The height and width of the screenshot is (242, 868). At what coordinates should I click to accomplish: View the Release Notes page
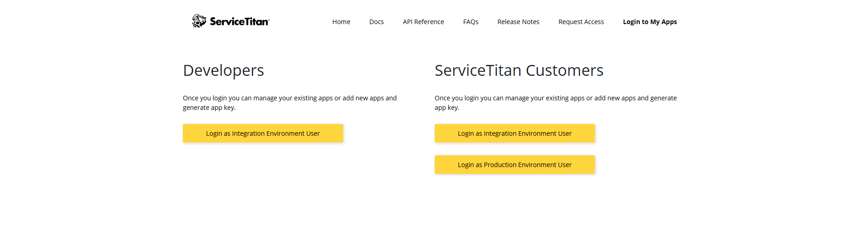[x=518, y=22]
